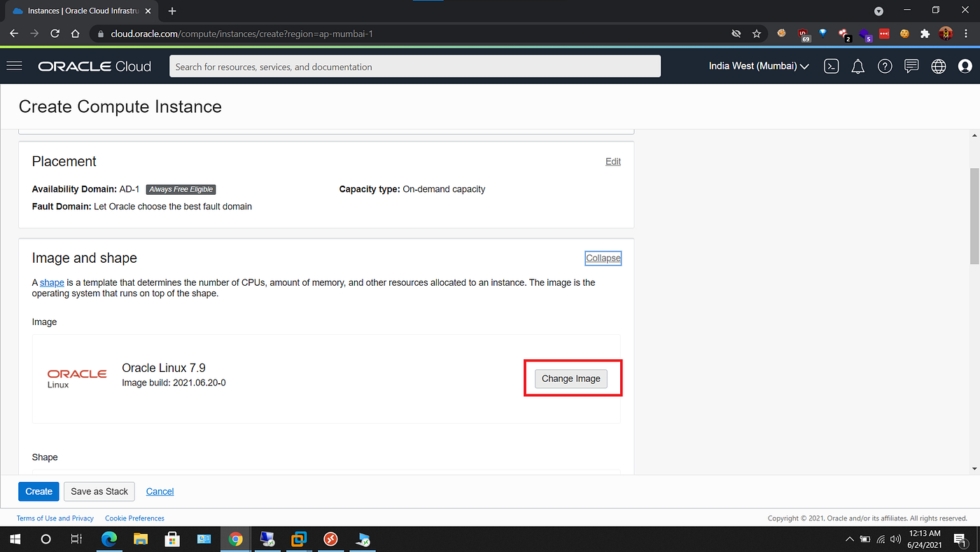Edit the Placement section
This screenshot has width=980, height=552.
[613, 161]
